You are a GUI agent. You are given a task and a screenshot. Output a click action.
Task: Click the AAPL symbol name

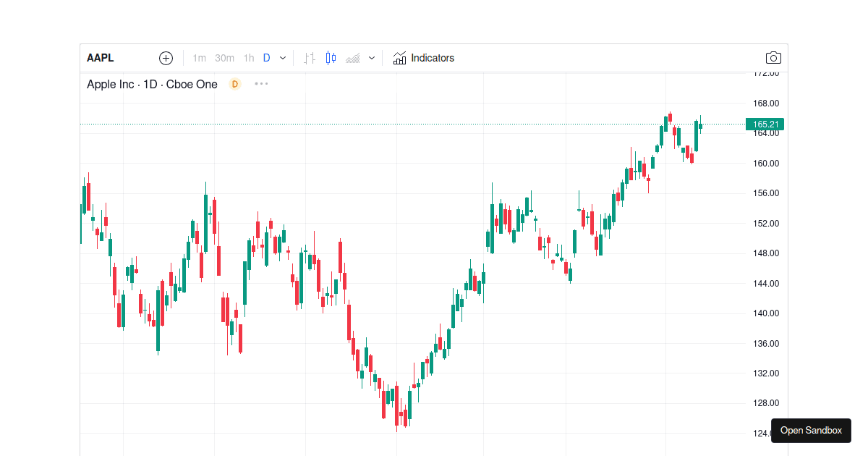tap(101, 58)
